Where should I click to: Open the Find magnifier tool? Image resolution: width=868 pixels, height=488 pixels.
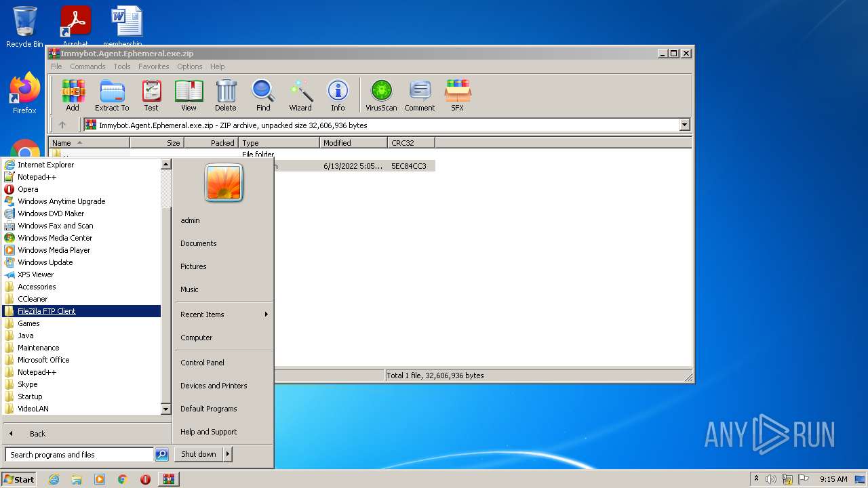click(x=263, y=95)
